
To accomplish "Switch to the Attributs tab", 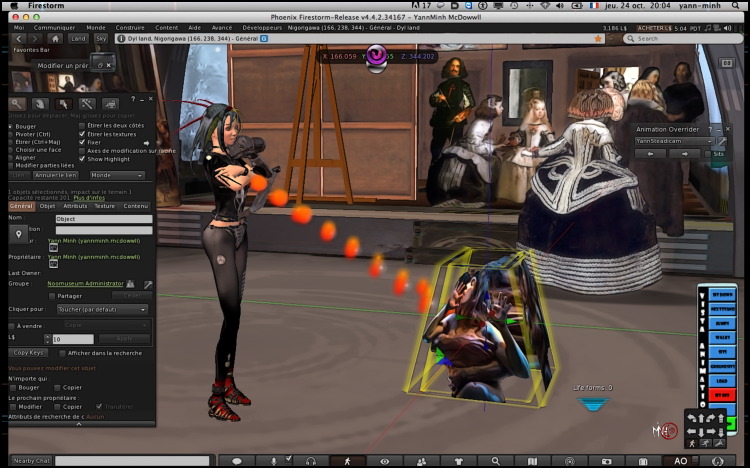I will click(x=75, y=206).
